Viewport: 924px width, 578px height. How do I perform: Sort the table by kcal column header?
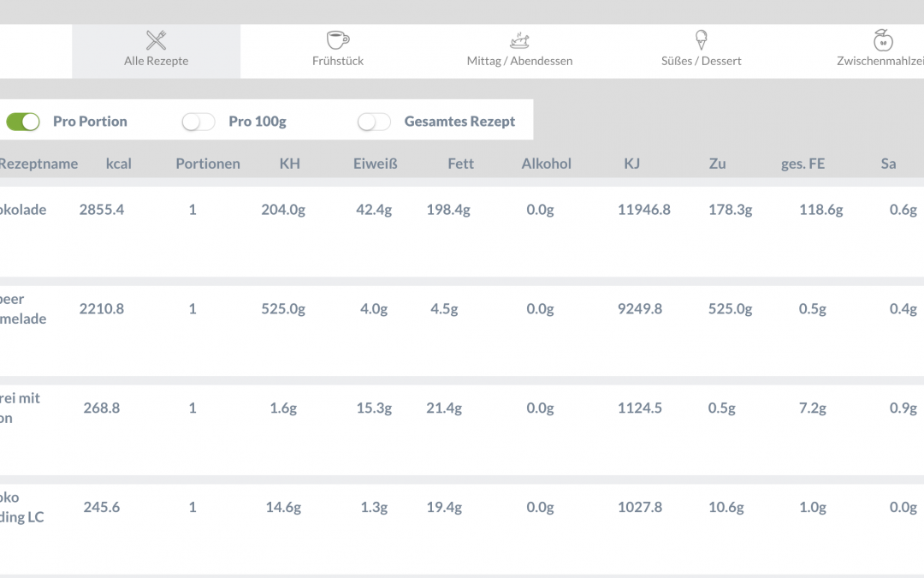pyautogui.click(x=118, y=164)
